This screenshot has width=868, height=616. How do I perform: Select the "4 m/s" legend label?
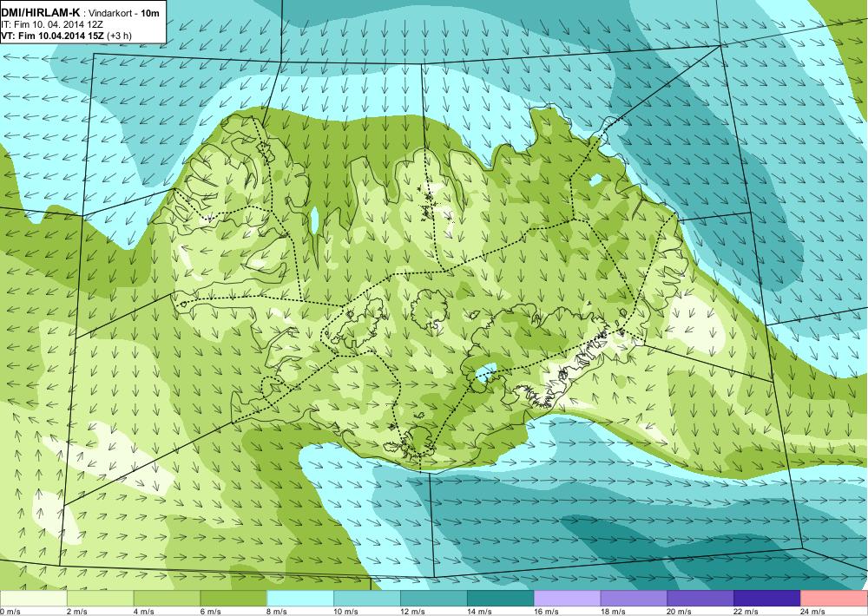pyautogui.click(x=144, y=612)
